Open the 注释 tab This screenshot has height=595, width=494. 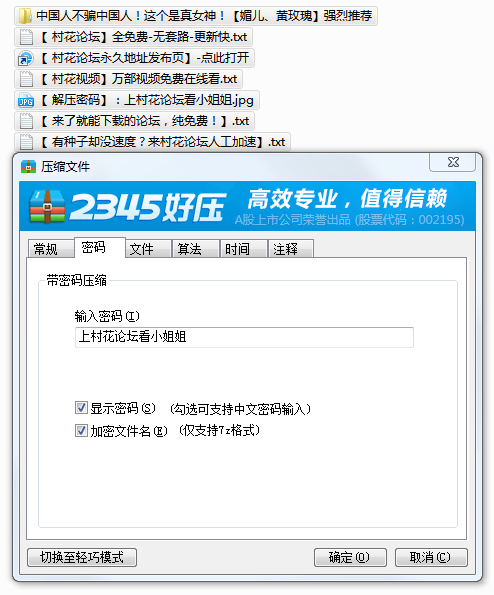(x=291, y=249)
